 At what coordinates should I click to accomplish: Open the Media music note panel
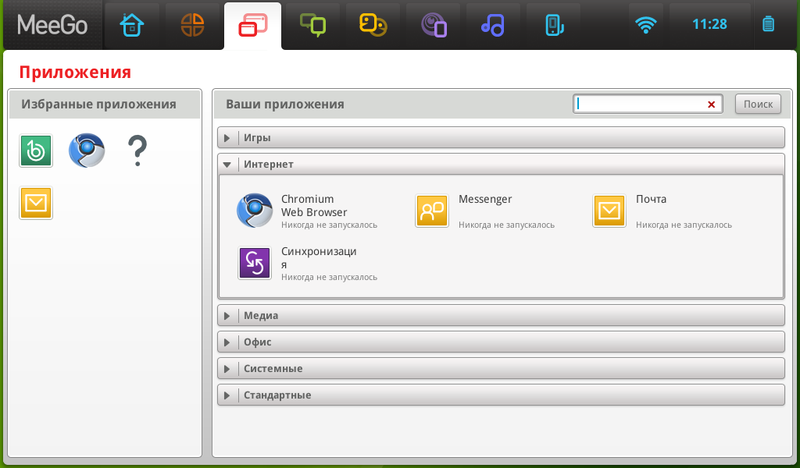pos(493,25)
